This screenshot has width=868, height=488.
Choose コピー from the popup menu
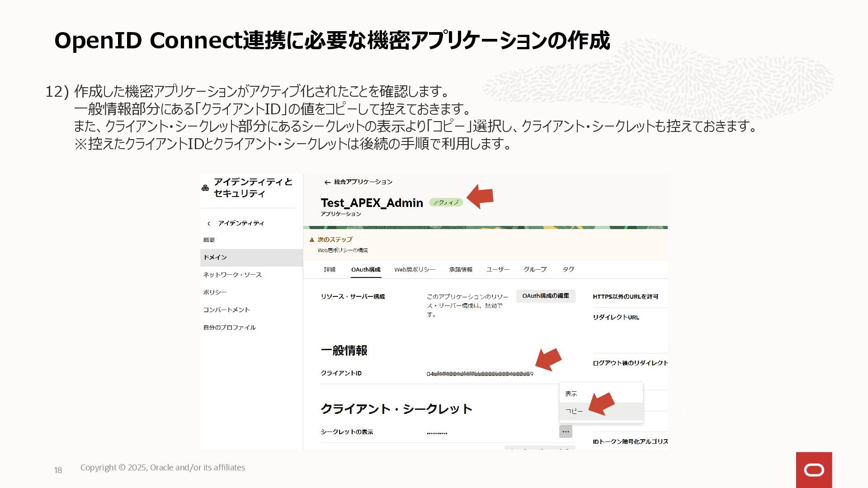[x=601, y=411]
